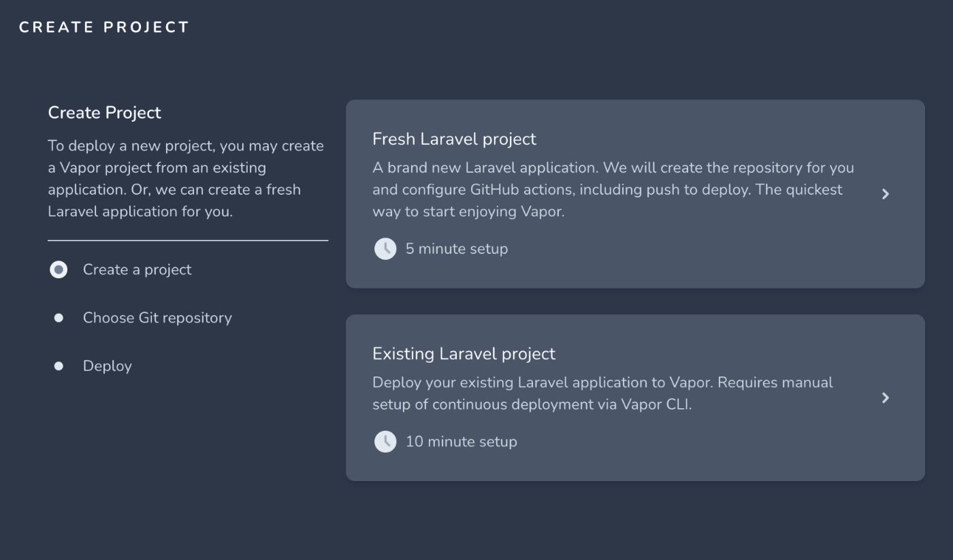The width and height of the screenshot is (953, 560).
Task: Click the Fresh Laravel project description text
Action: [x=613, y=189]
